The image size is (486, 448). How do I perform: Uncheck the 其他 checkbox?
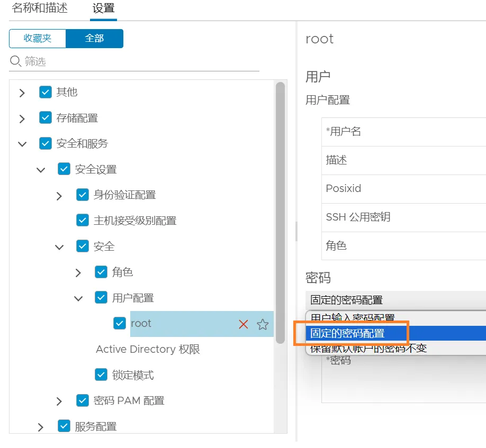coord(46,92)
